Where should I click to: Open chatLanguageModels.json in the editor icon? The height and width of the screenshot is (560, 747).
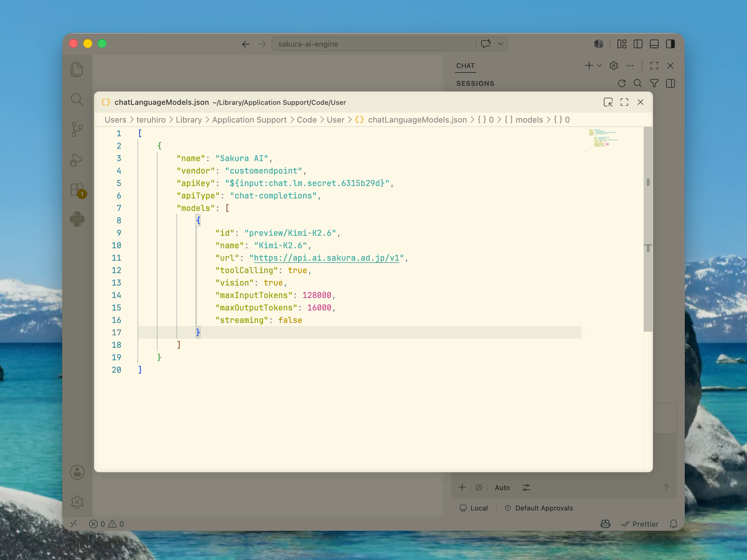[x=608, y=102]
